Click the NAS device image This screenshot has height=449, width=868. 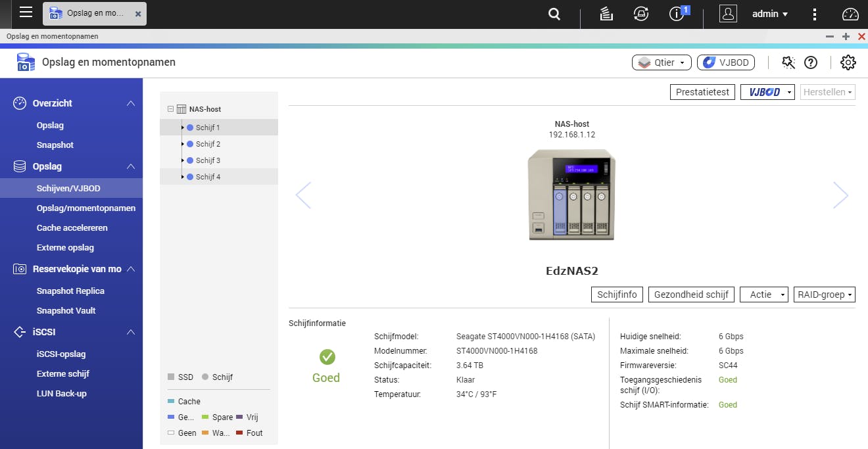571,195
